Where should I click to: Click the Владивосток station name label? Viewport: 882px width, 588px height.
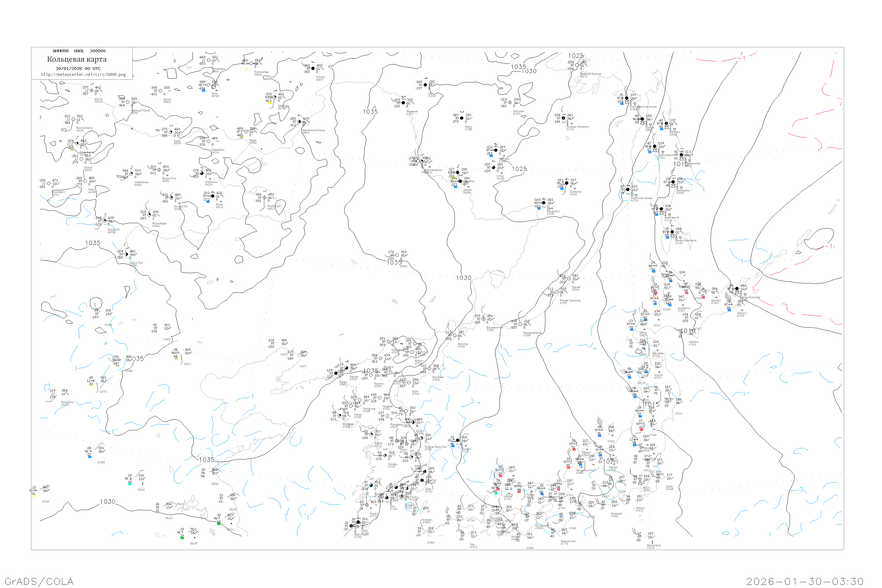(494, 328)
